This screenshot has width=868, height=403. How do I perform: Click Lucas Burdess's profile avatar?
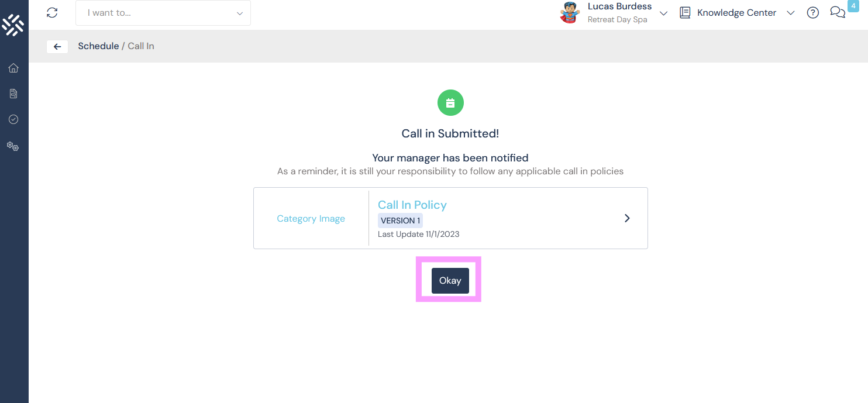pos(569,13)
